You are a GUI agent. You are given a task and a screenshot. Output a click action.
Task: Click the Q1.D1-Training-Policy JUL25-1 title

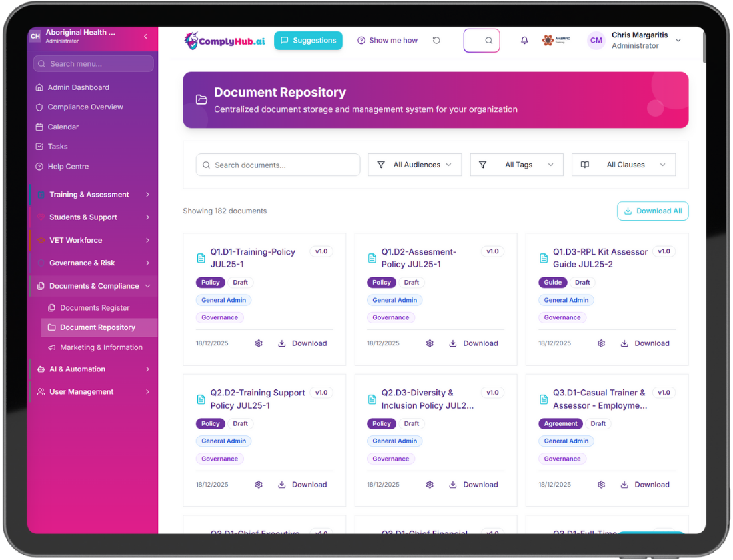253,258
